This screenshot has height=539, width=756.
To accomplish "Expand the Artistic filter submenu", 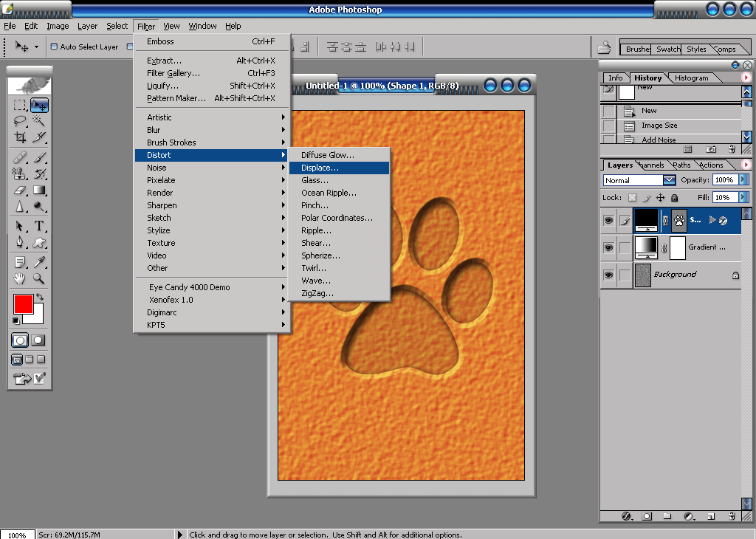I will tap(213, 117).
